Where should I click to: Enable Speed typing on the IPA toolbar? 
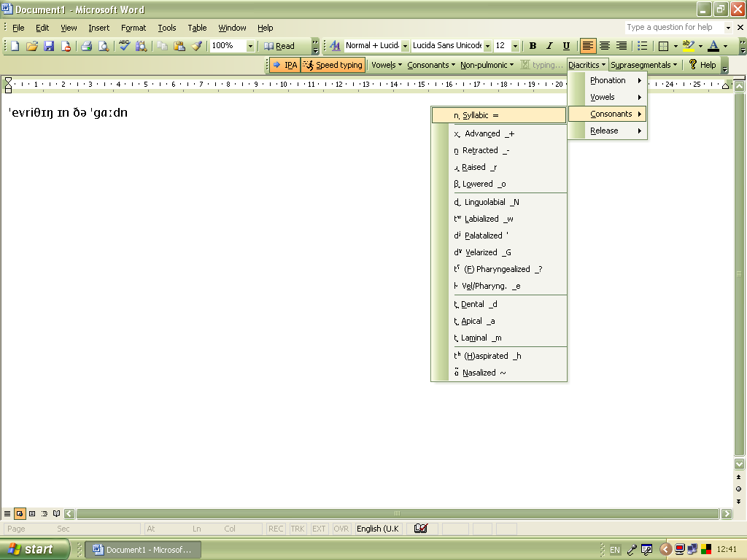(x=333, y=64)
